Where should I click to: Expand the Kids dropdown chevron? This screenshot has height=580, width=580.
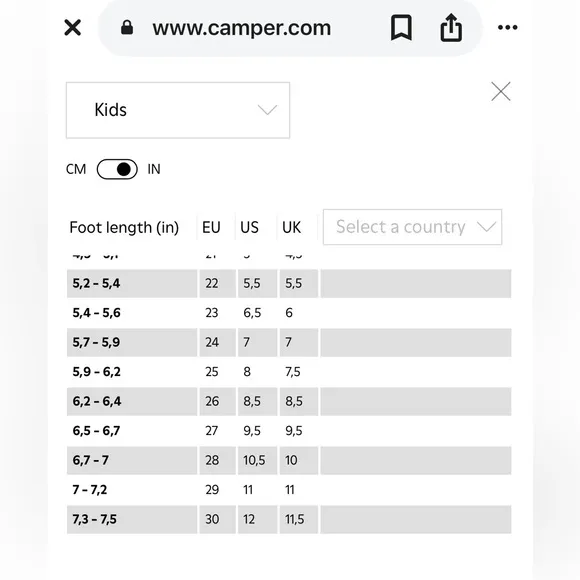click(267, 110)
